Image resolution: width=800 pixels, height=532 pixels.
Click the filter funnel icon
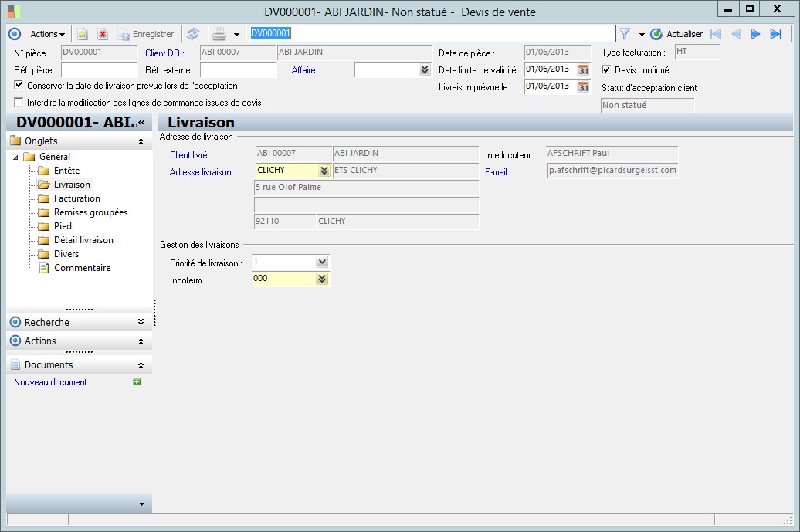click(625, 34)
